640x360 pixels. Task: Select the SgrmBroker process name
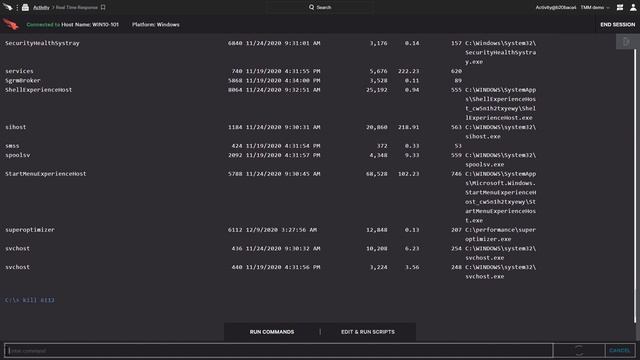(x=22, y=80)
